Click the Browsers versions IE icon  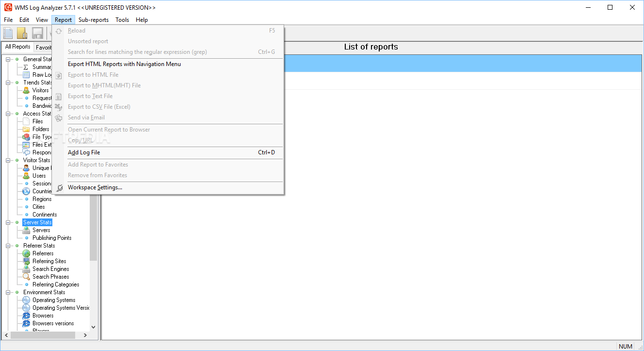point(26,323)
